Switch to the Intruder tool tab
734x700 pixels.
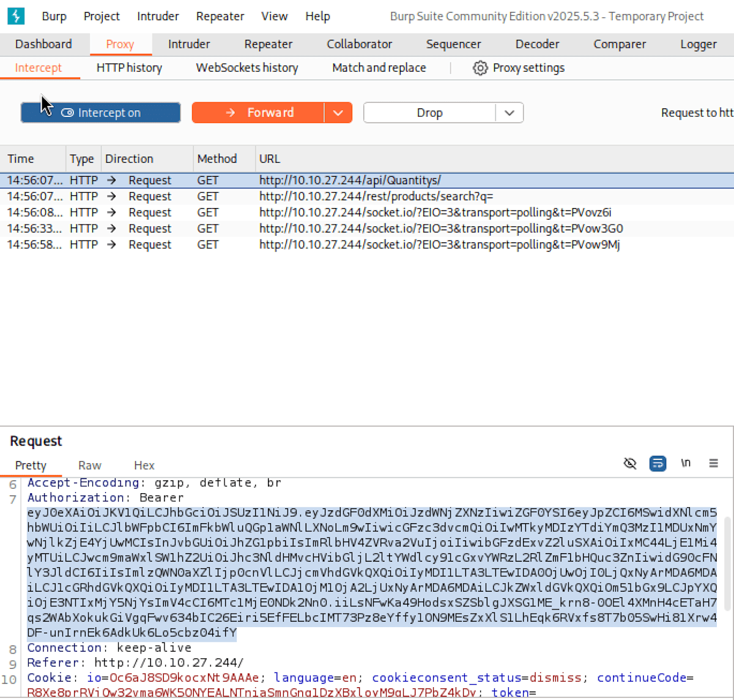pos(189,44)
